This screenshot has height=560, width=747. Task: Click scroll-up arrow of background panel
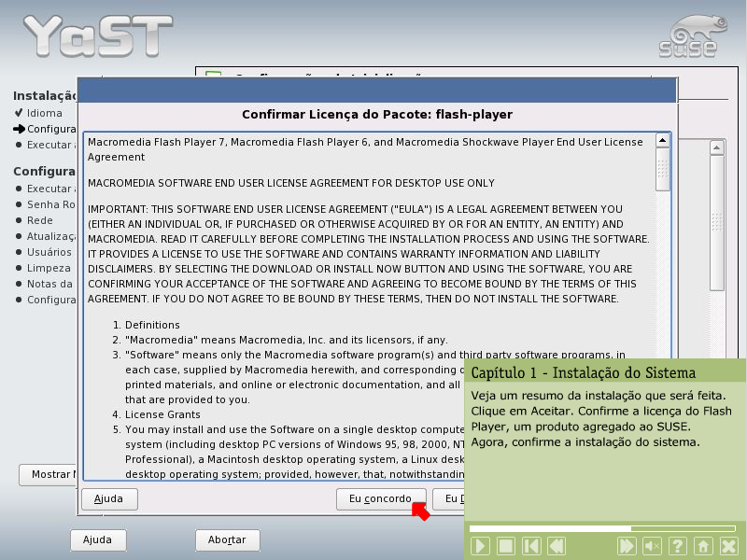pyautogui.click(x=716, y=147)
